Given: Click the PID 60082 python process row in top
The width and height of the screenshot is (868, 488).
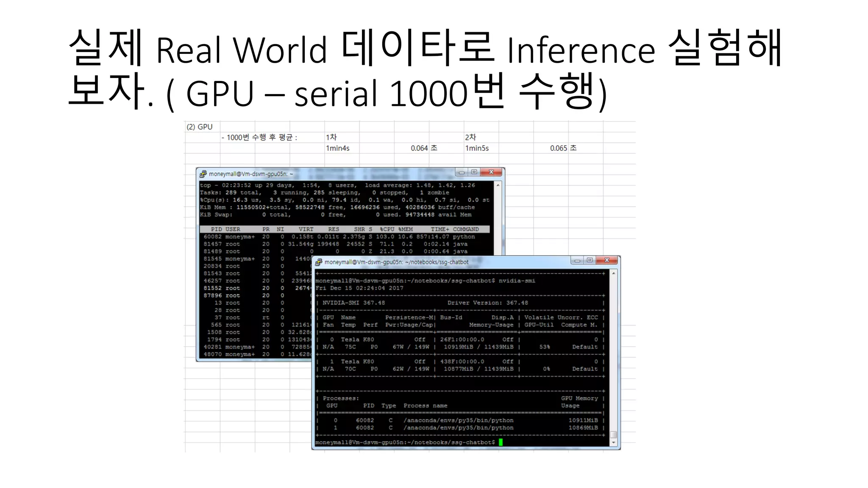Looking at the screenshot, I should click(339, 237).
